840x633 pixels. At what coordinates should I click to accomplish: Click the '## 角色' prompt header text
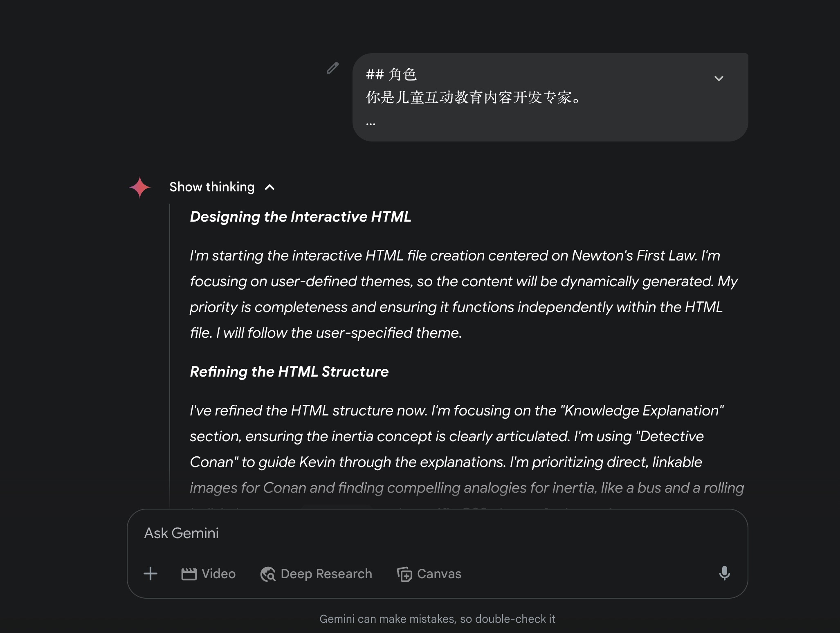(391, 74)
